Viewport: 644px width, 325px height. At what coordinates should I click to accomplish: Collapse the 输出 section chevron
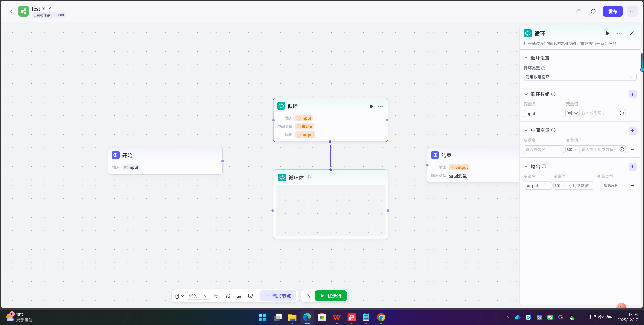tap(526, 166)
